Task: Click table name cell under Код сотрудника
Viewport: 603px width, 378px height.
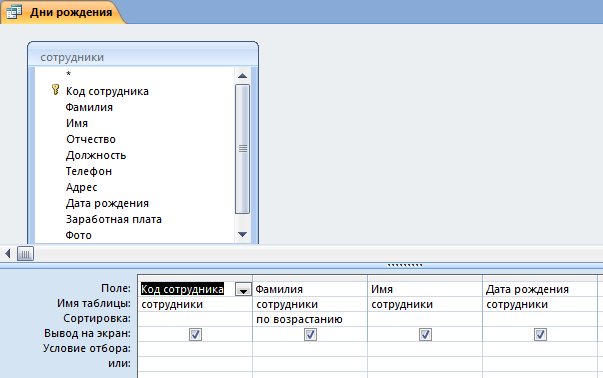Action: pos(195,304)
